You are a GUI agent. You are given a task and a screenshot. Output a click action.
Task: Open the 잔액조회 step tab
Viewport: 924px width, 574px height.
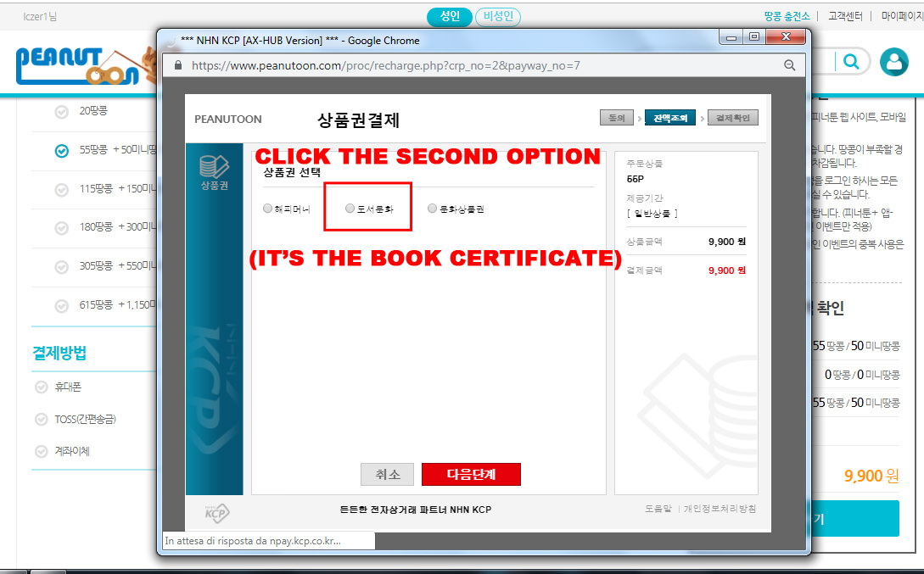point(670,118)
